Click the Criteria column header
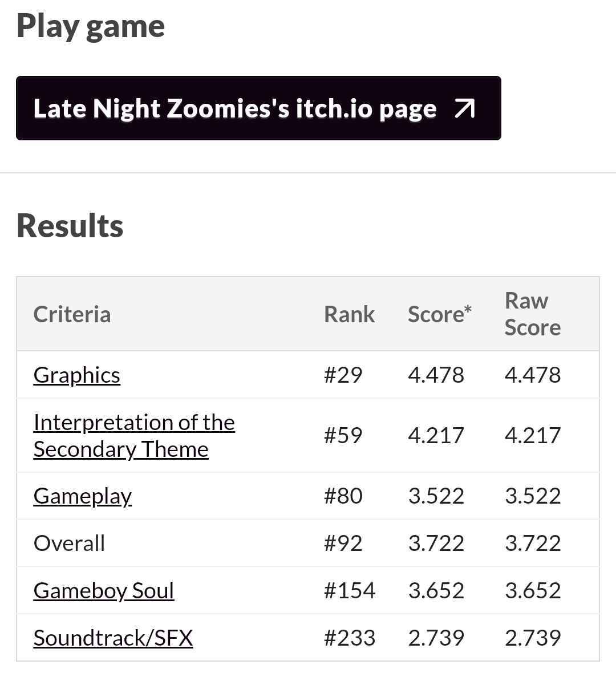 [72, 314]
